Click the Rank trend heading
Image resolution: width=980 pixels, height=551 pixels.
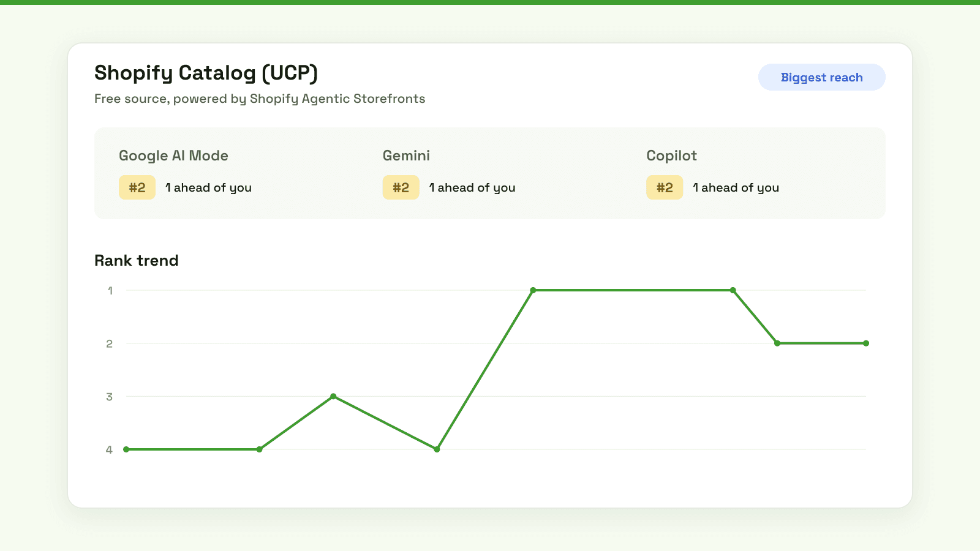click(136, 260)
